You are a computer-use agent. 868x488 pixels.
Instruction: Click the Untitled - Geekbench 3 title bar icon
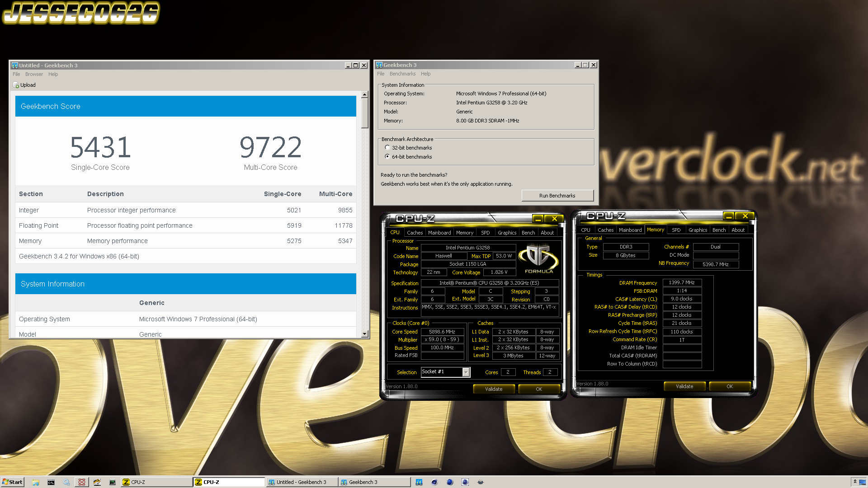[x=15, y=66]
